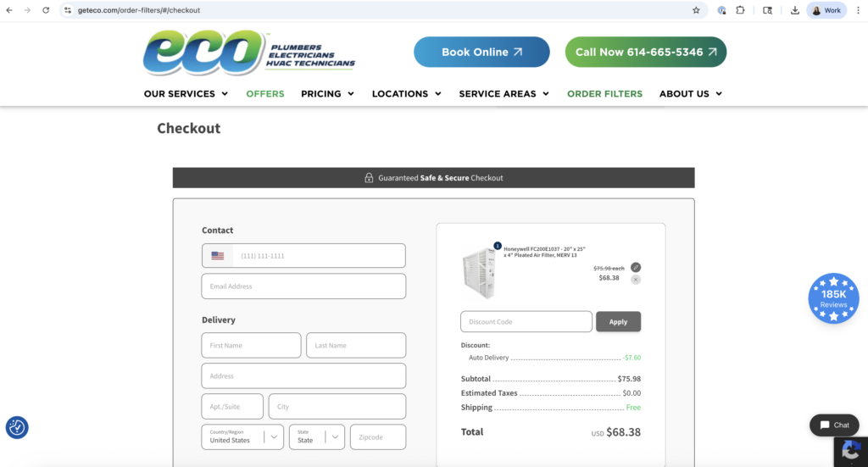Viewport: 868px width, 467px height.
Task: Focus the First Name field
Action: click(x=251, y=345)
